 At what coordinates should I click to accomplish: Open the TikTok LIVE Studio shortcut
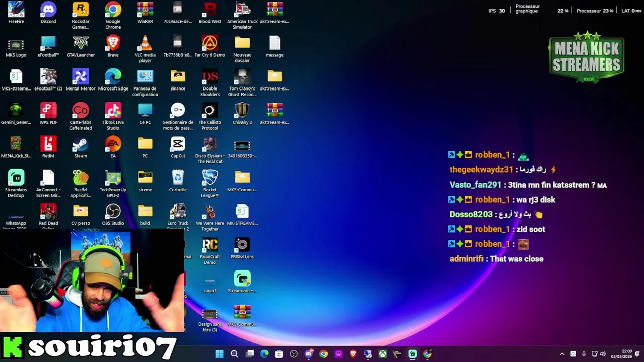pyautogui.click(x=113, y=116)
